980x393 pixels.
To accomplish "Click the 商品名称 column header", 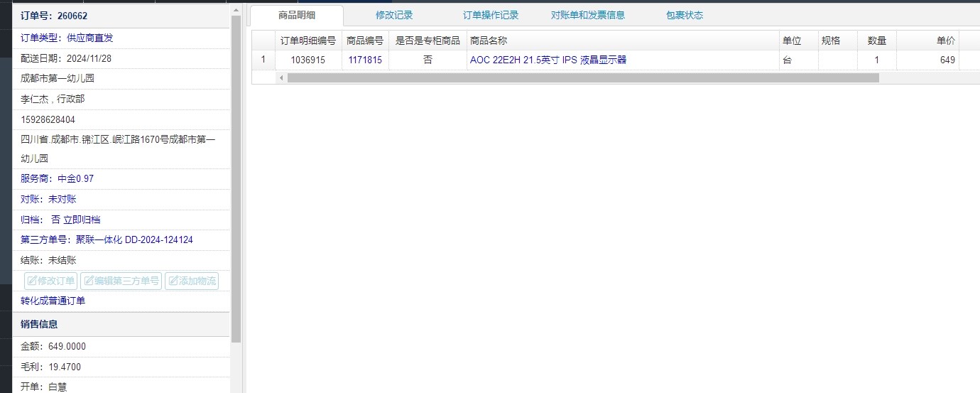I will tap(623, 41).
